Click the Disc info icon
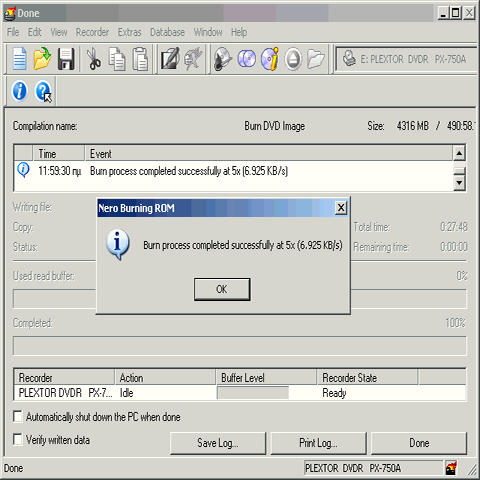The width and height of the screenshot is (480, 480). [x=270, y=59]
